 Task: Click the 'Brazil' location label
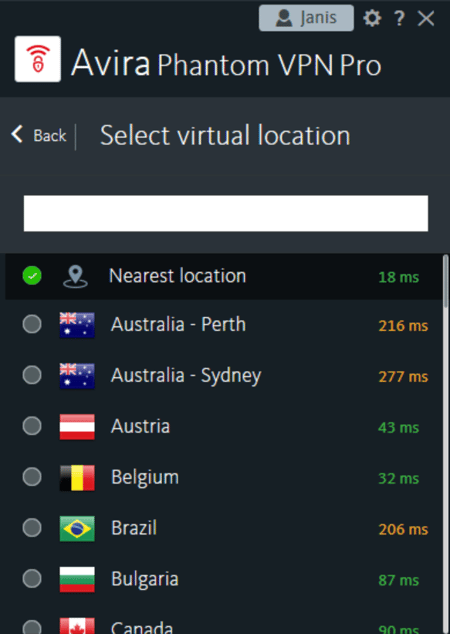(x=134, y=528)
